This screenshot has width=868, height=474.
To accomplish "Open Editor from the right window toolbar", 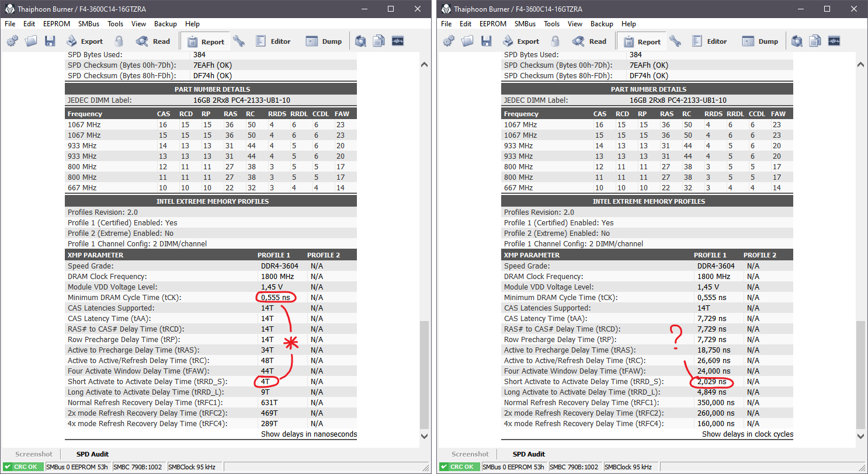I will tap(710, 41).
